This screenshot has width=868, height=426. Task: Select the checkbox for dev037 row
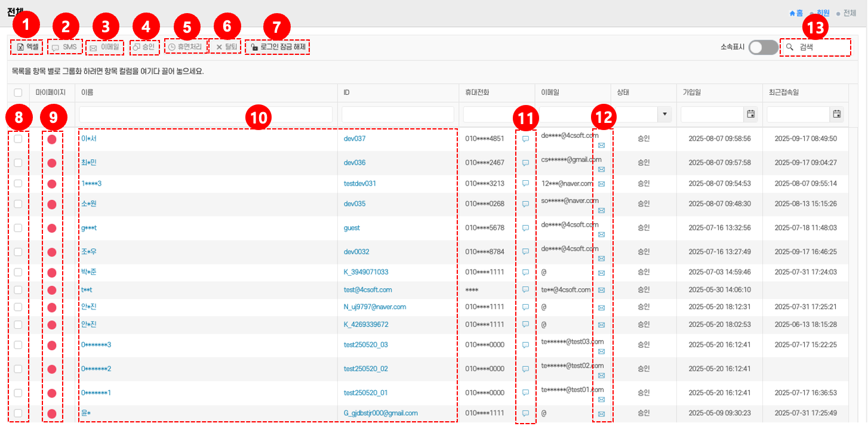point(18,138)
